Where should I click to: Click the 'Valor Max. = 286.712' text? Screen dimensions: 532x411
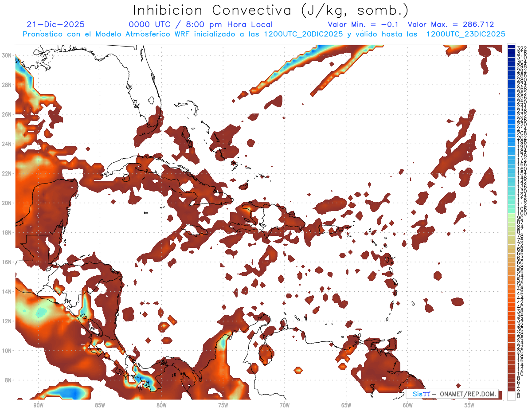tap(450, 24)
